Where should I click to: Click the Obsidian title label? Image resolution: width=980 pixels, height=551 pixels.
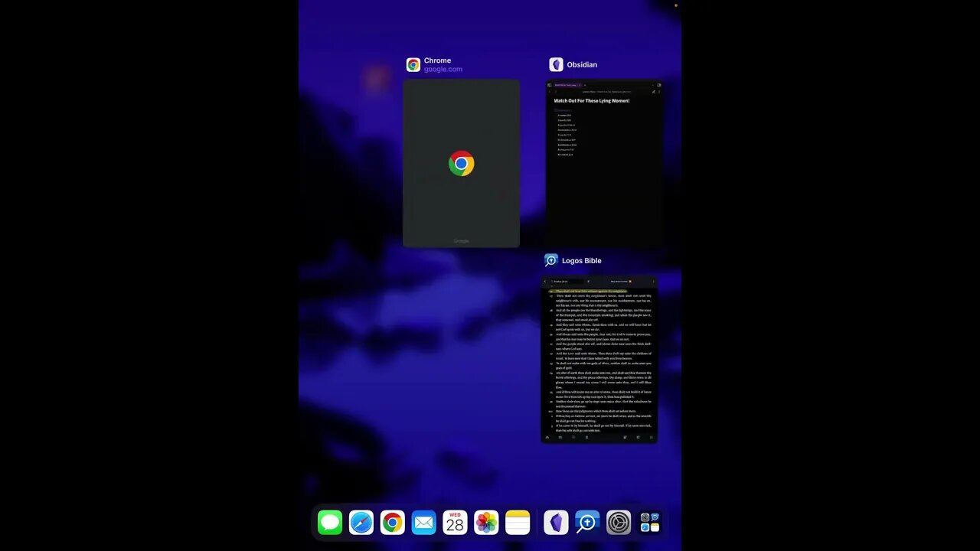(x=582, y=65)
